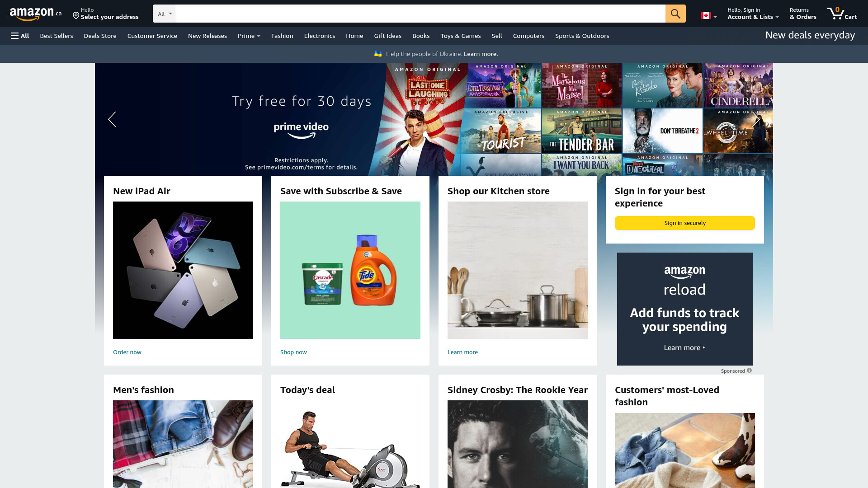This screenshot has height=488, width=868.
Task: Open the search category All dropdown
Action: pos(165,14)
